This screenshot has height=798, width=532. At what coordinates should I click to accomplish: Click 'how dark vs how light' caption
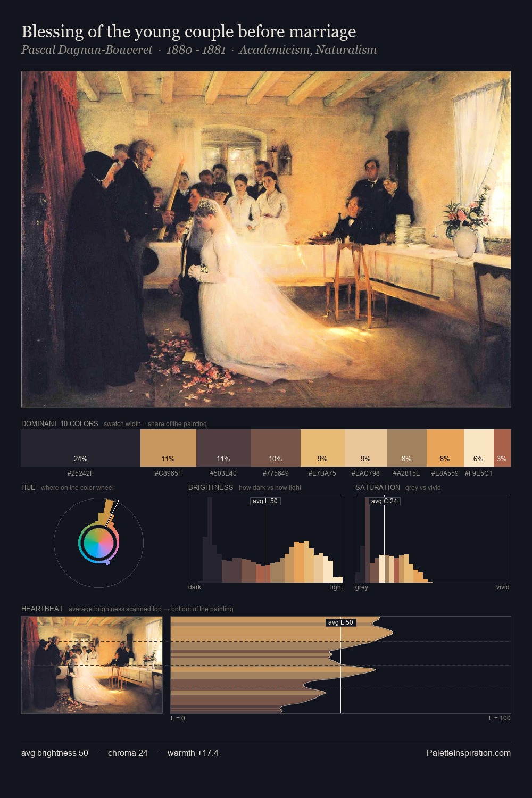(x=270, y=488)
